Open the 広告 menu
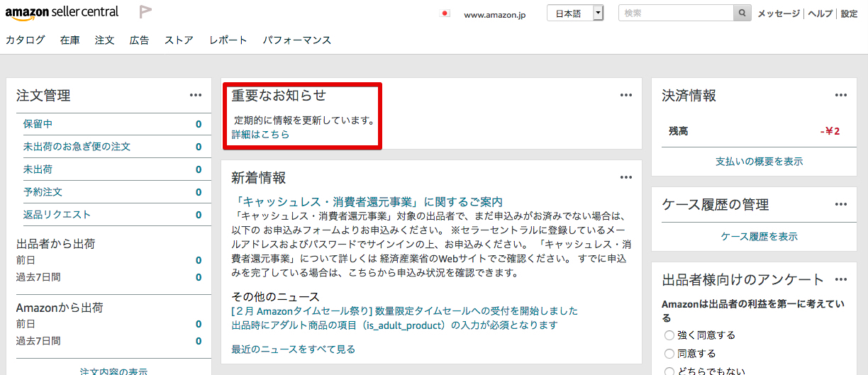Viewport: 868px width, 375px height. click(139, 40)
